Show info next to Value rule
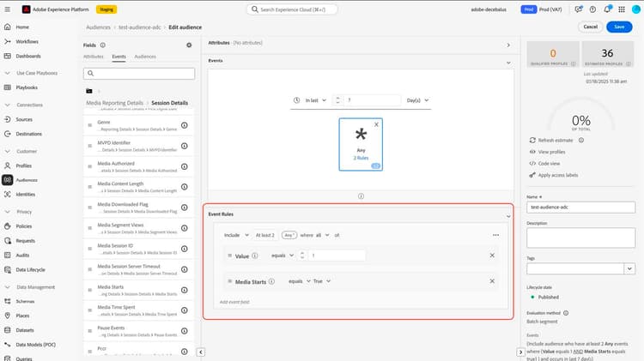The width and height of the screenshot is (644, 361). coord(255,256)
